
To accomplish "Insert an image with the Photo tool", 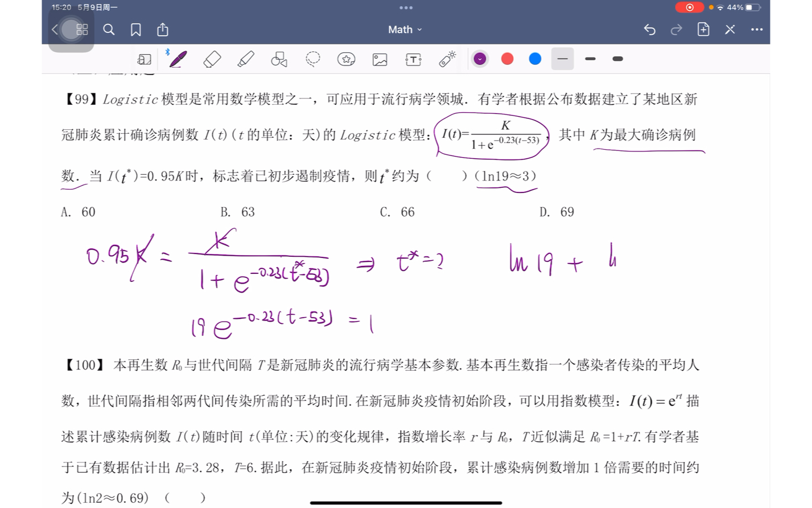I will (x=380, y=59).
